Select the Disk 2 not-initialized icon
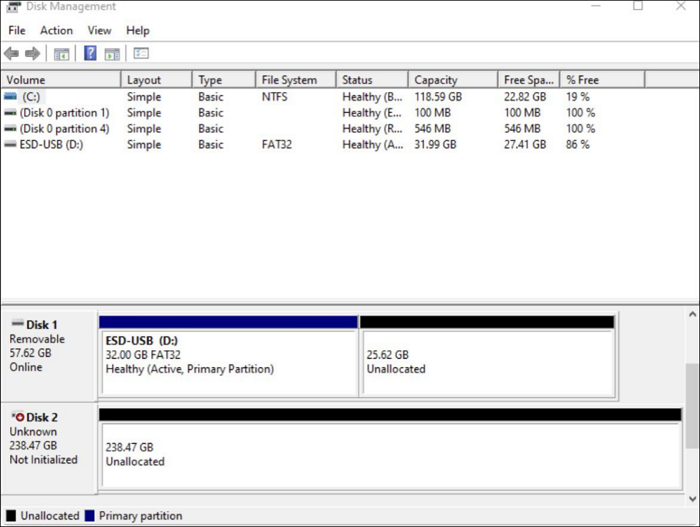The image size is (700, 527). pos(17,417)
